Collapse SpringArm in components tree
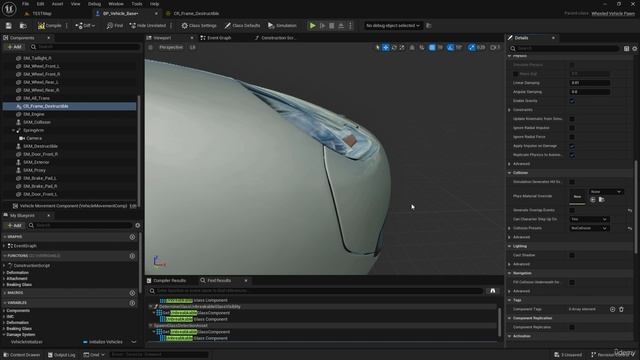This screenshot has height=360, width=640. click(x=13, y=130)
